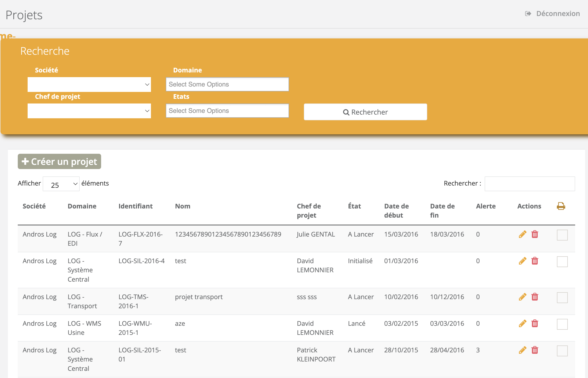Sort table by État column
Screen dimensions: 588x378
tap(354, 206)
